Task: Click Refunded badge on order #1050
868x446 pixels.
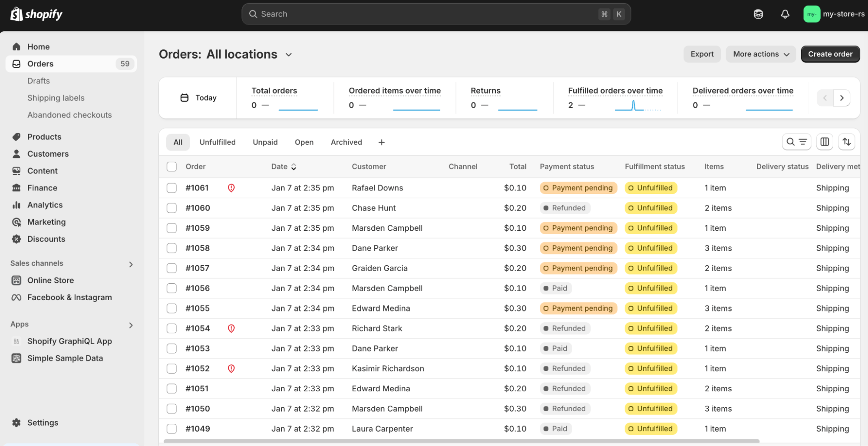Action: (565, 409)
